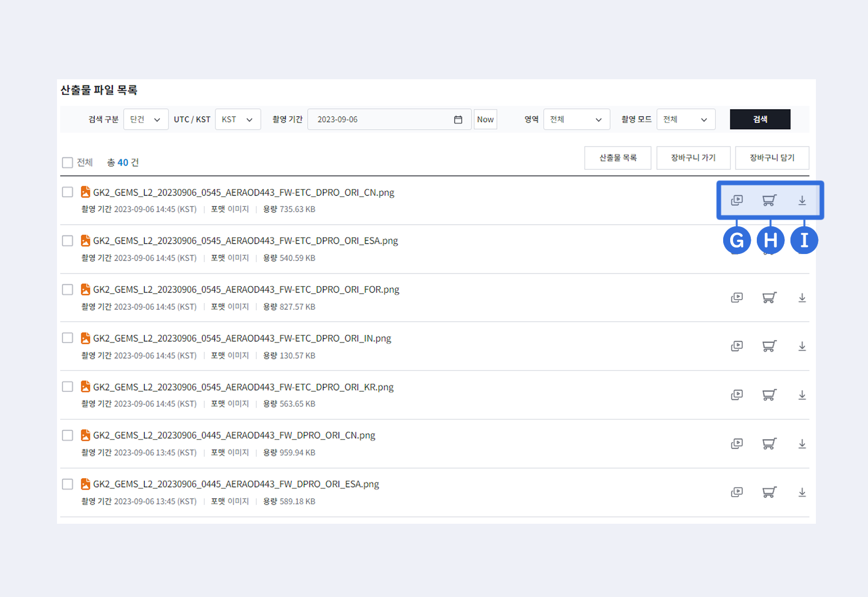Image resolution: width=868 pixels, height=597 pixels.
Task: Select the checkbox beside 0445 DPRO_ORI_CN.png
Action: click(x=67, y=435)
